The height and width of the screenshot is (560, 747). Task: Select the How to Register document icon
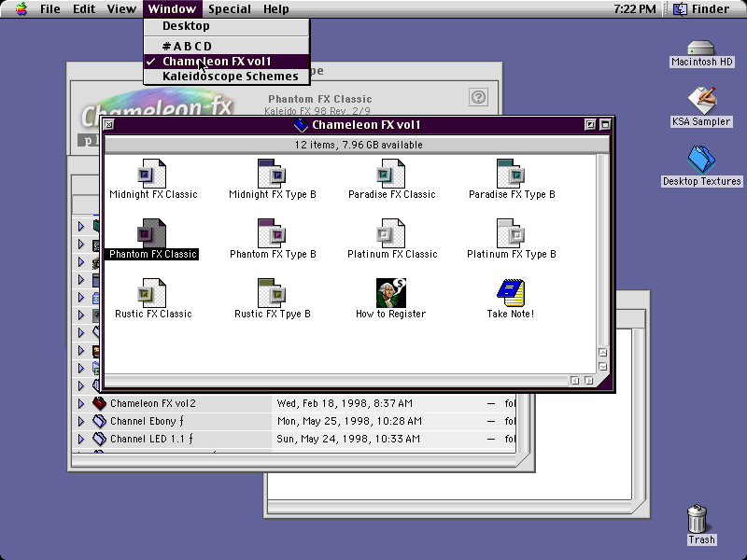coord(390,293)
